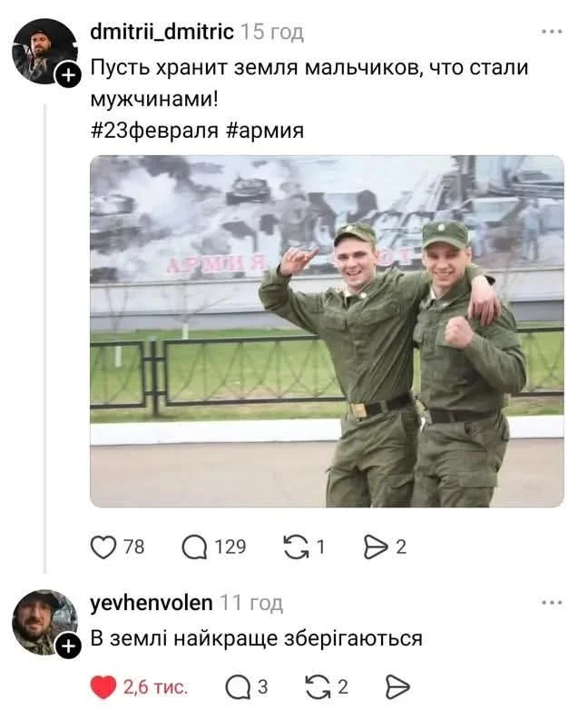View the yevhenvolen profile avatar
Viewport: 588px width, 710px height.
coord(44,622)
